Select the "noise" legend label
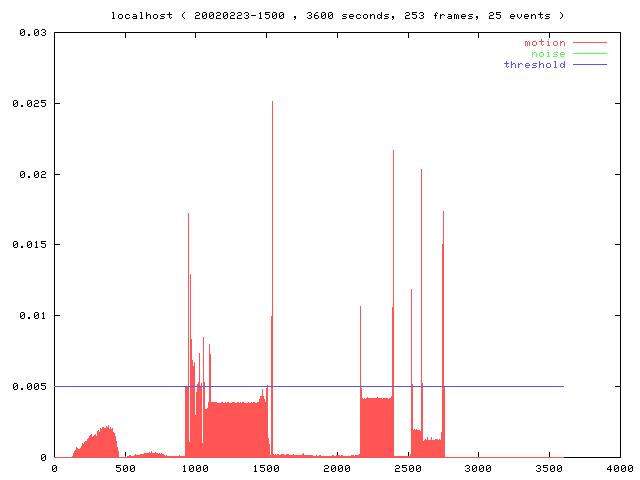The height and width of the screenshot is (480, 640). [x=548, y=54]
